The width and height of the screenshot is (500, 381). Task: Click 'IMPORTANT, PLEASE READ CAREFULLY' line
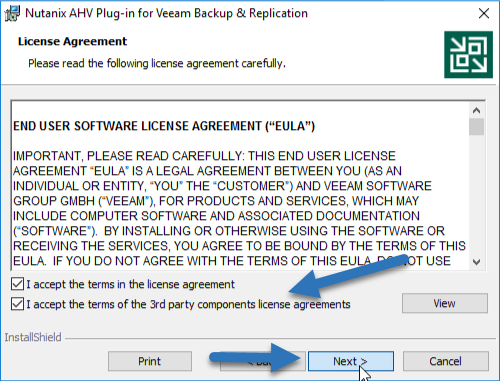(204, 156)
